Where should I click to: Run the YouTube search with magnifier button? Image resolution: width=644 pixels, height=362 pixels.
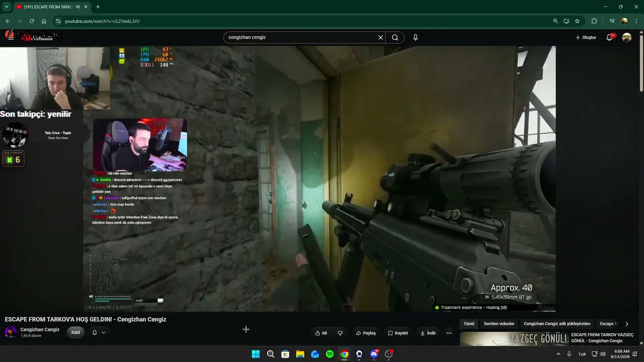tap(395, 37)
